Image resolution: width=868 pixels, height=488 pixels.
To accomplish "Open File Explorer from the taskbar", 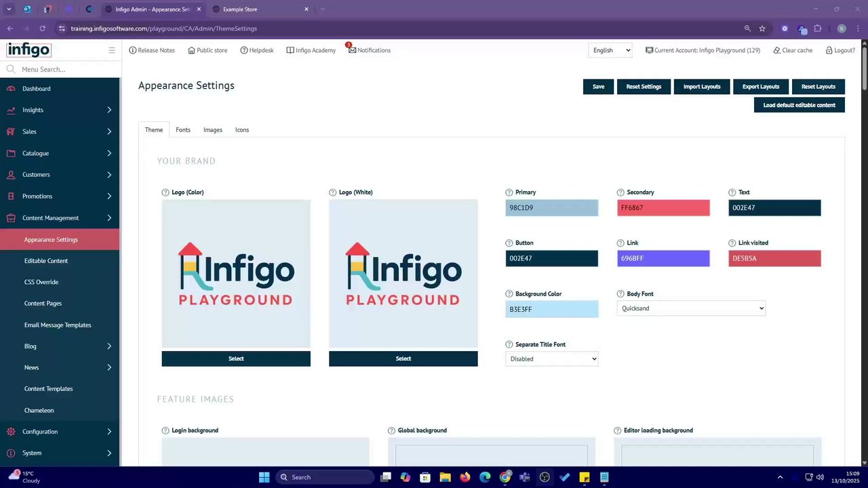I will click(x=445, y=477).
